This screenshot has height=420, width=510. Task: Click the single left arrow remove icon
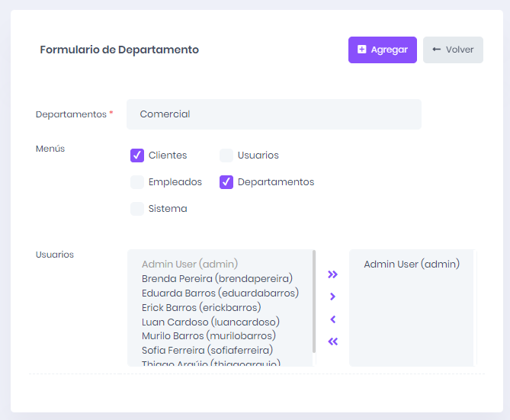(x=332, y=319)
